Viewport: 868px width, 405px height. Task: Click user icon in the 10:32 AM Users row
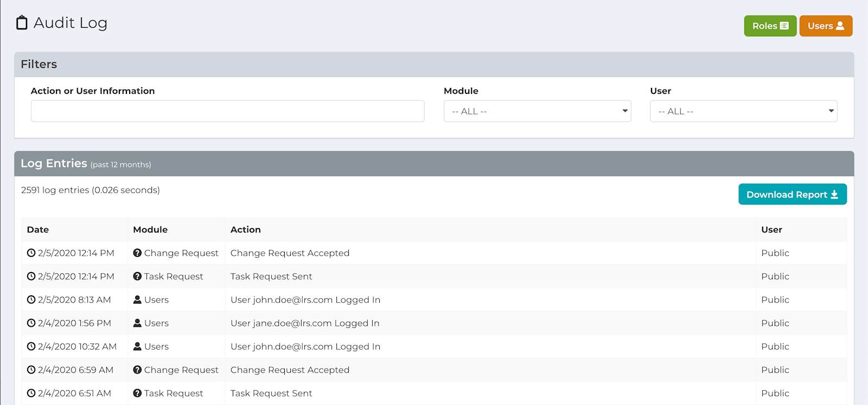(x=137, y=346)
